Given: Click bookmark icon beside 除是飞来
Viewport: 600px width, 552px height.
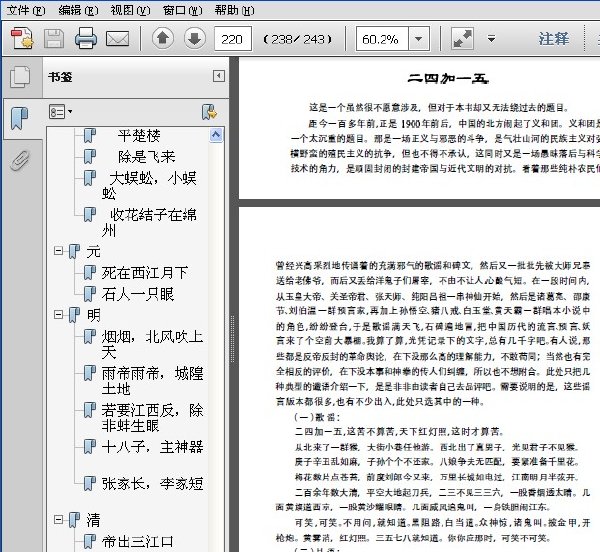Looking at the screenshot, I should 90,156.
